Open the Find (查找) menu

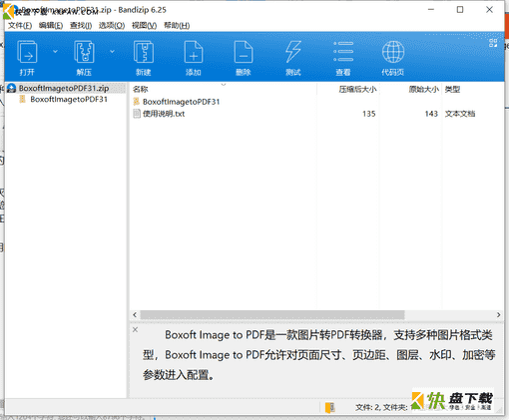[x=81, y=26]
